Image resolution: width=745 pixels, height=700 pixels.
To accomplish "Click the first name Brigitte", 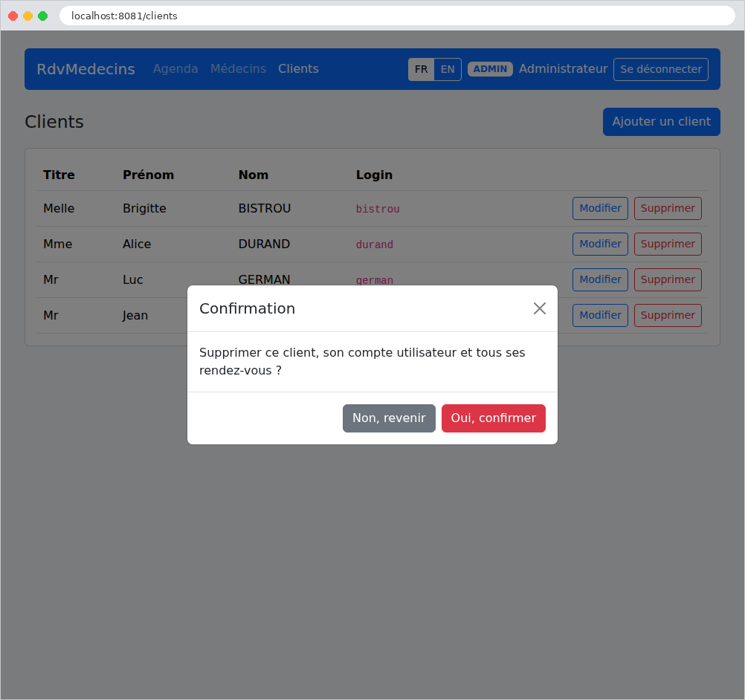I will click(x=144, y=209).
